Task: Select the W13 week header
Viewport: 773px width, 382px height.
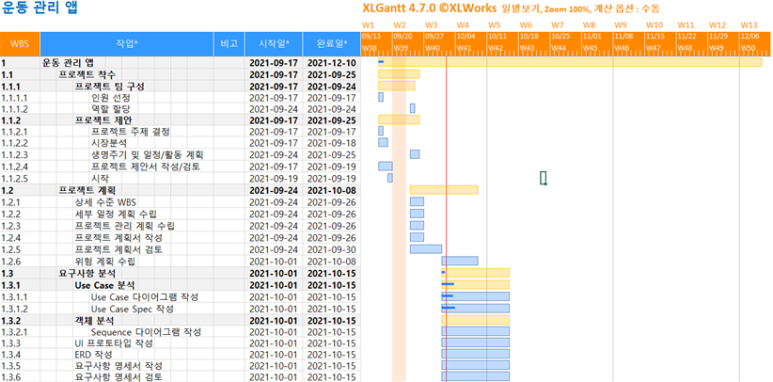Action: coord(748,25)
